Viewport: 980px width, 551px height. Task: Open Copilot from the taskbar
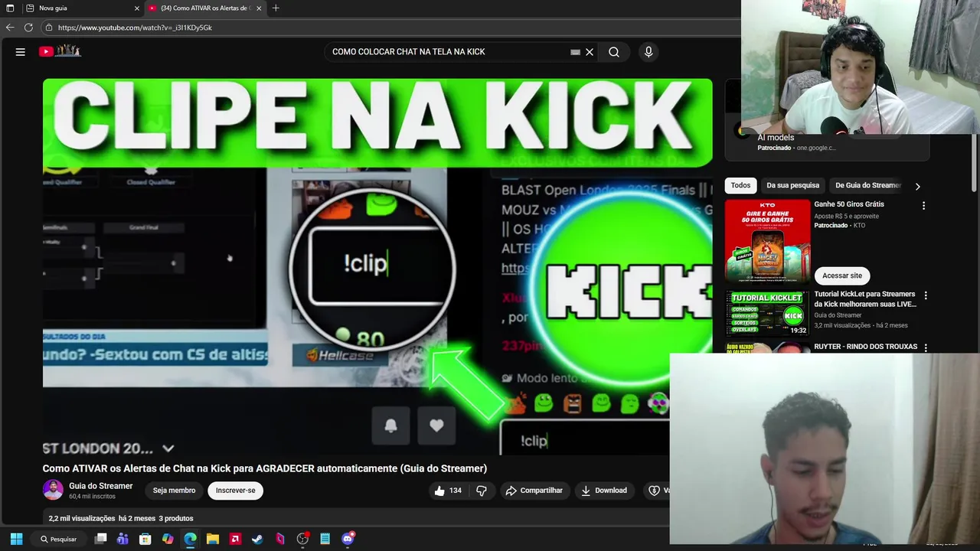click(x=168, y=539)
